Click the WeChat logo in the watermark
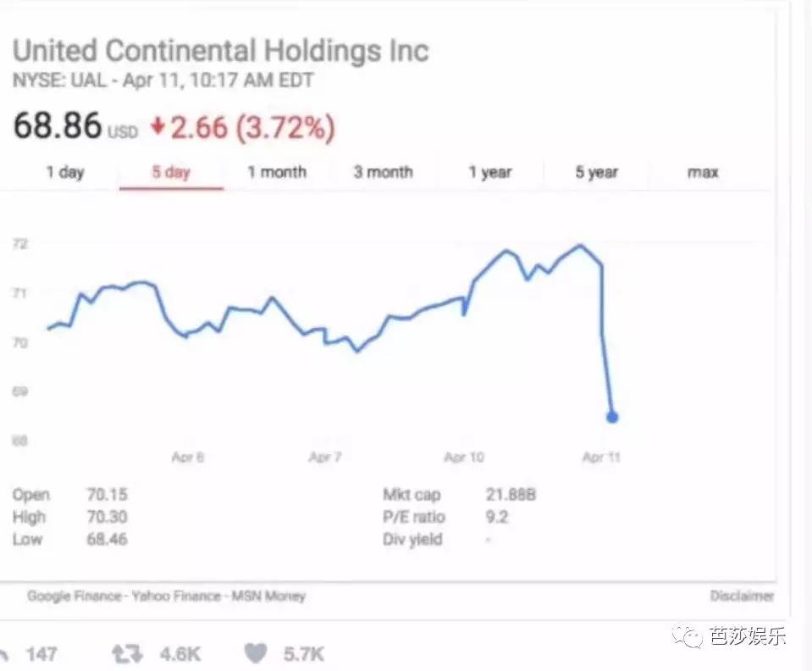Screen dimensions: 812x671 tap(693, 635)
